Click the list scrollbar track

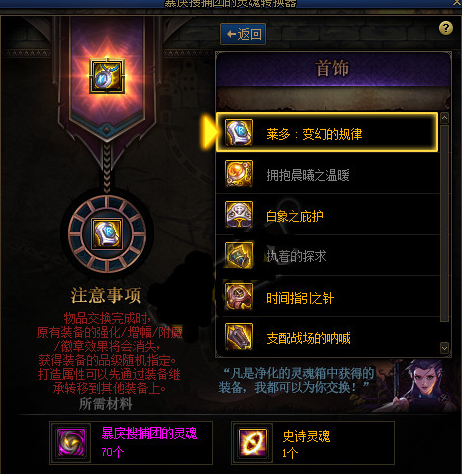tap(444, 223)
